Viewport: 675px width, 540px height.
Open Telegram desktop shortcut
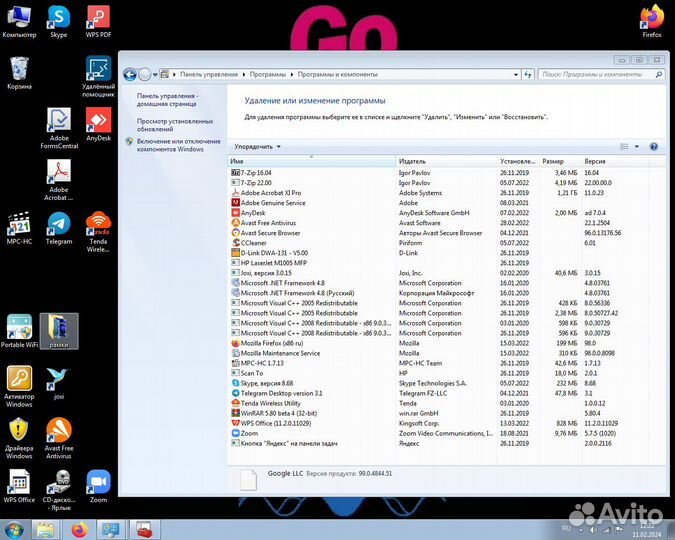coord(59,228)
